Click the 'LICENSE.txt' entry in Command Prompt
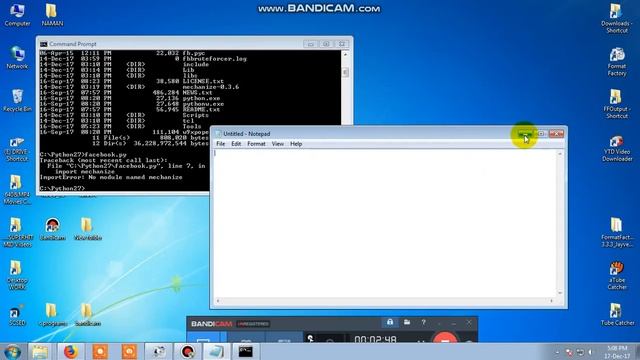 pyautogui.click(x=203, y=81)
